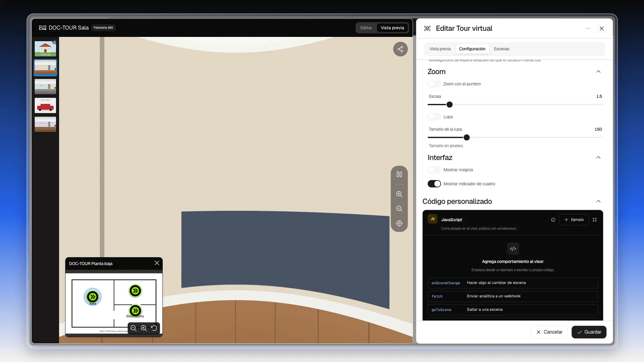Click the recenter view target icon
The image size is (644, 362).
tap(399, 224)
